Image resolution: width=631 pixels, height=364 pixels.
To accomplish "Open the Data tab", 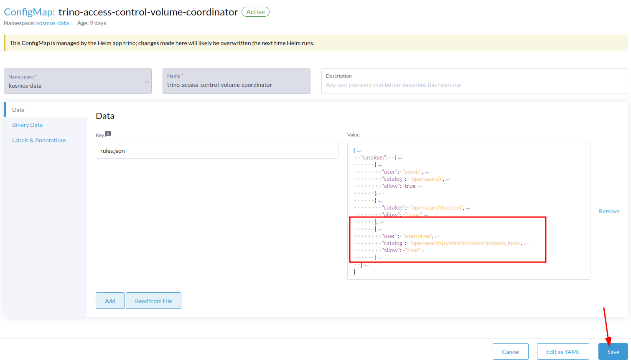I will 18,110.
